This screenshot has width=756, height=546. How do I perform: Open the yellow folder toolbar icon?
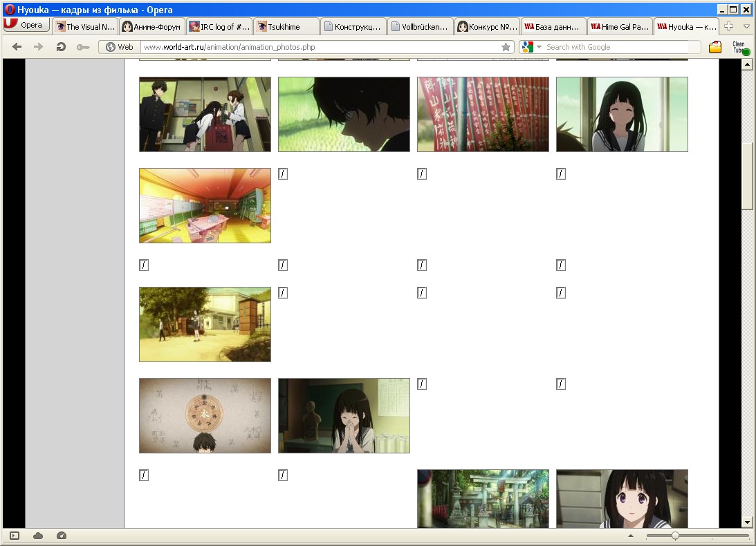pyautogui.click(x=715, y=47)
